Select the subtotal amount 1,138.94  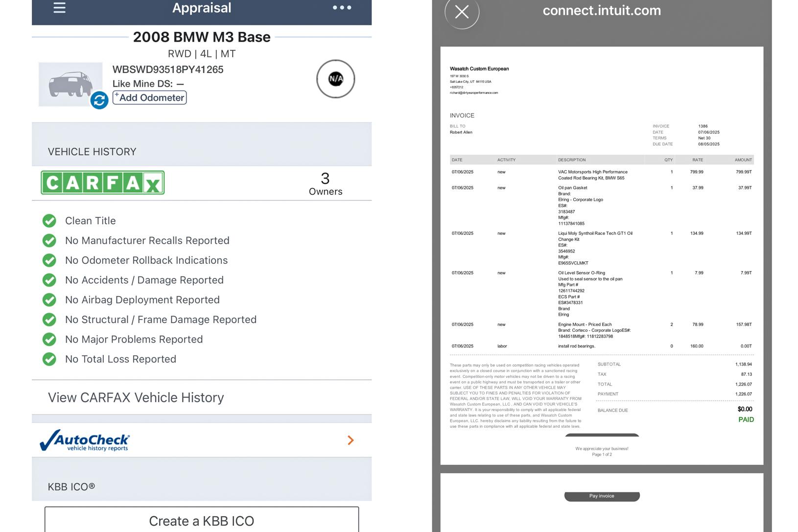click(743, 364)
